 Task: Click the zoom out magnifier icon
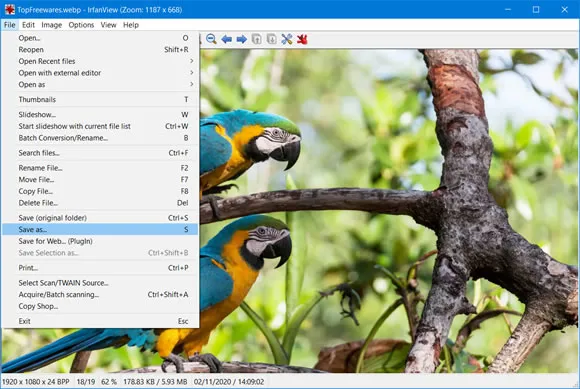pyautogui.click(x=211, y=39)
